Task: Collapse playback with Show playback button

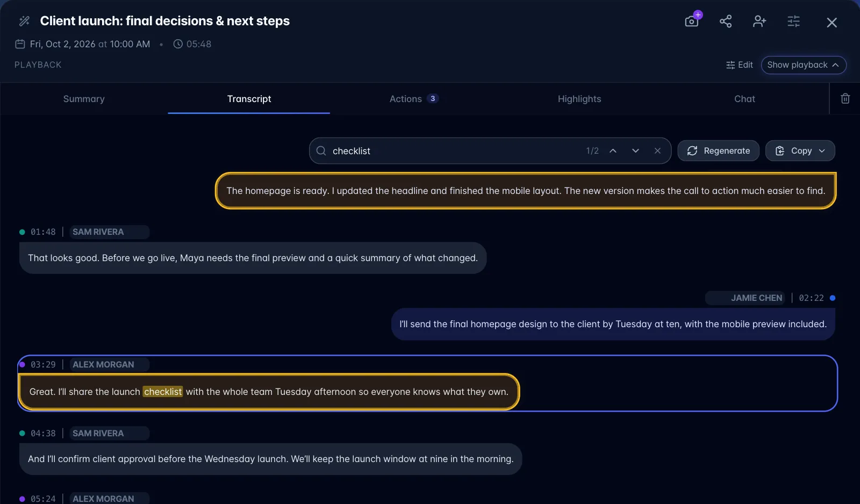Action: point(804,65)
